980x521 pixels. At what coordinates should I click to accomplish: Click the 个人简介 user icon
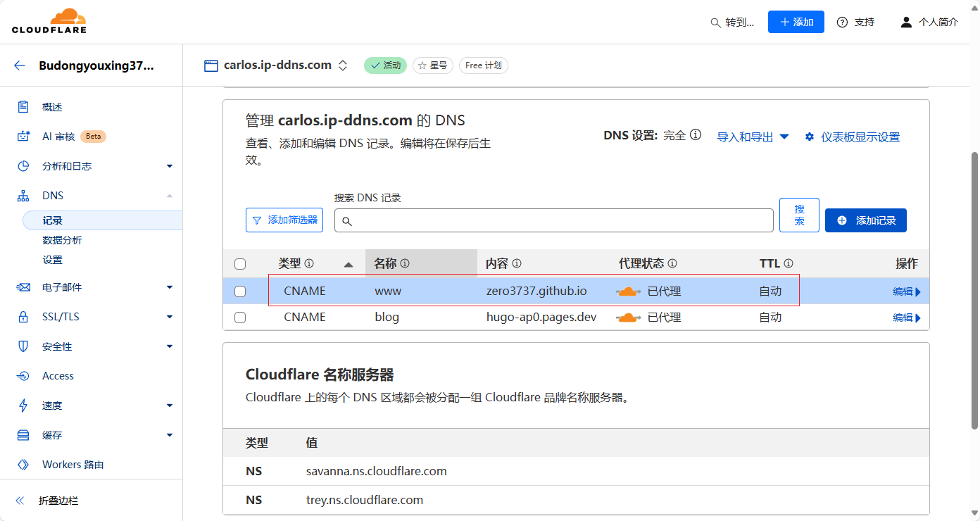(x=906, y=22)
